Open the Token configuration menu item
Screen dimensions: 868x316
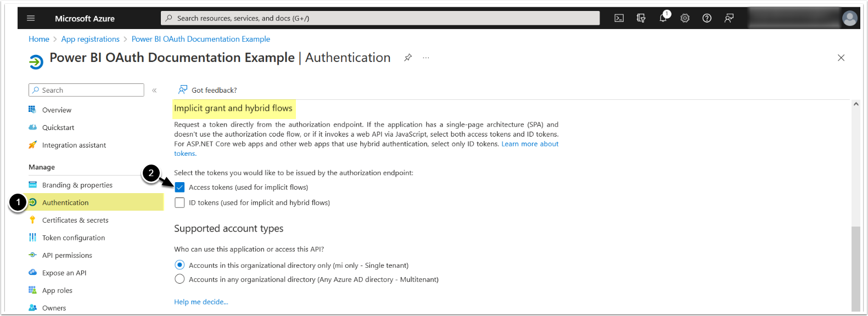click(x=74, y=238)
